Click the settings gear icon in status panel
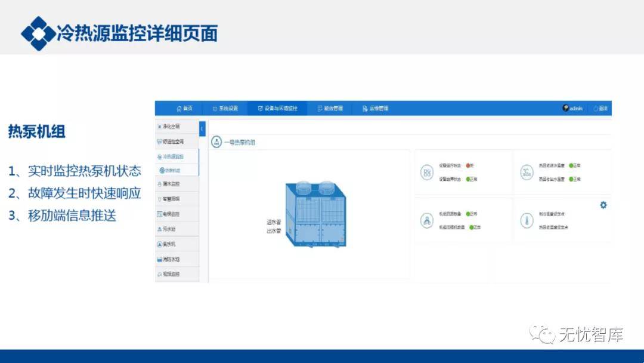The width and height of the screenshot is (644, 363). pyautogui.click(x=603, y=205)
